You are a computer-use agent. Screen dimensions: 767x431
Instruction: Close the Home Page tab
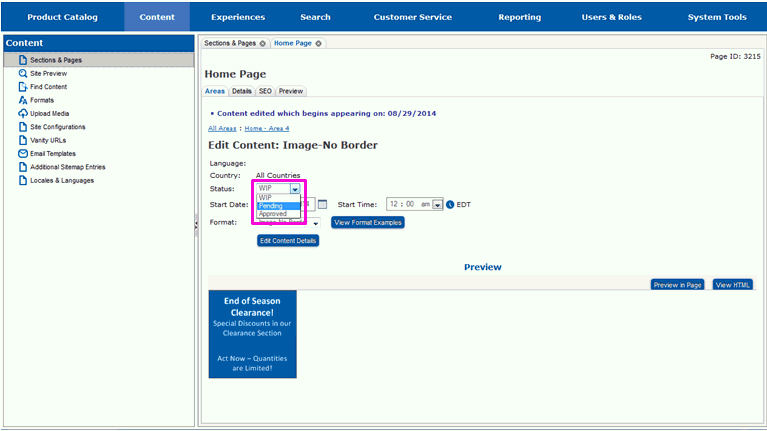coord(318,44)
